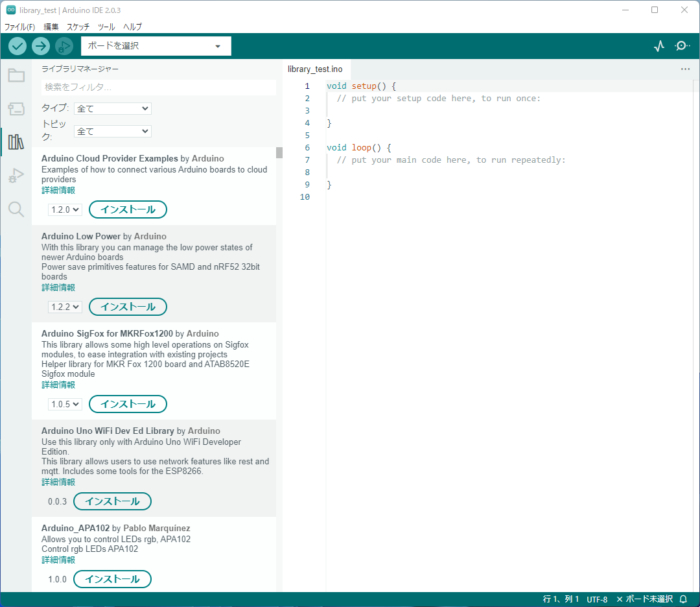The height and width of the screenshot is (607, 700).
Task: Expand the ボードを選択 board selector dropdown
Action: [x=156, y=46]
